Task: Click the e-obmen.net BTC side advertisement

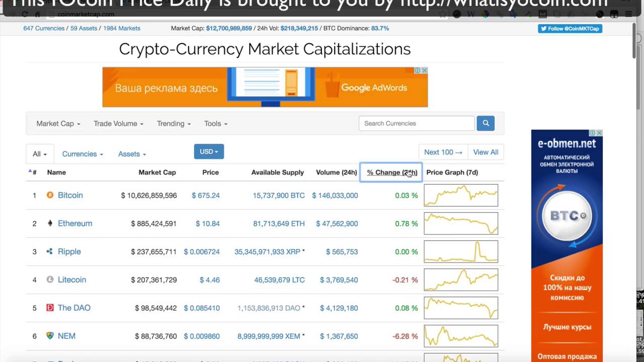Action: tap(567, 246)
